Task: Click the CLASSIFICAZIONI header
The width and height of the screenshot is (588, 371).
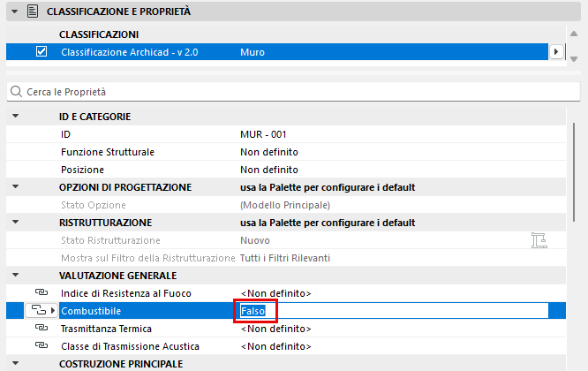Action: (99, 34)
